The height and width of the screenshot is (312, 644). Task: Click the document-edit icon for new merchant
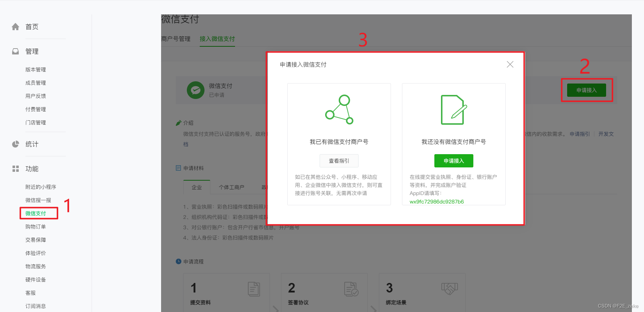pyautogui.click(x=454, y=110)
